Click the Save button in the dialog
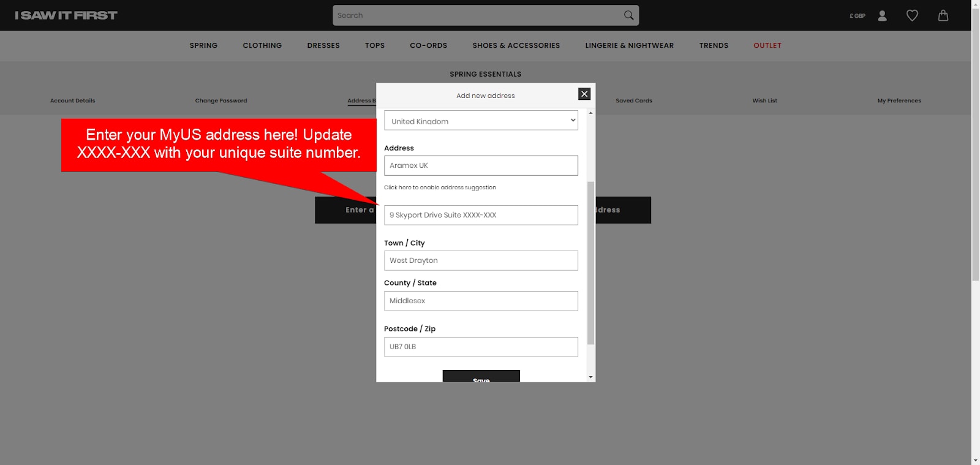The image size is (980, 465). [x=481, y=376]
